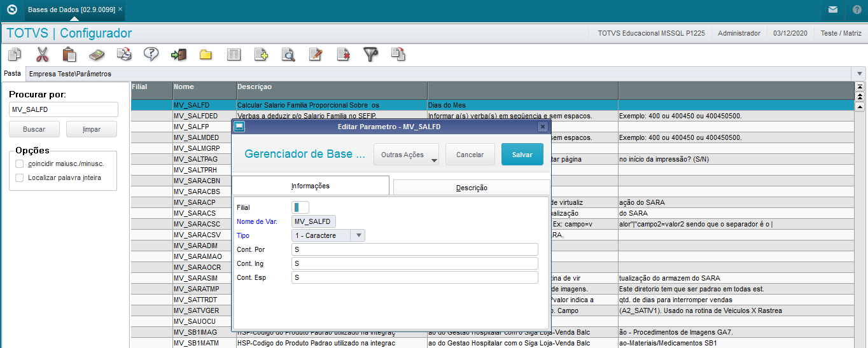Click the edit record pencil icon
The width and height of the screenshot is (868, 348).
pyautogui.click(x=316, y=54)
